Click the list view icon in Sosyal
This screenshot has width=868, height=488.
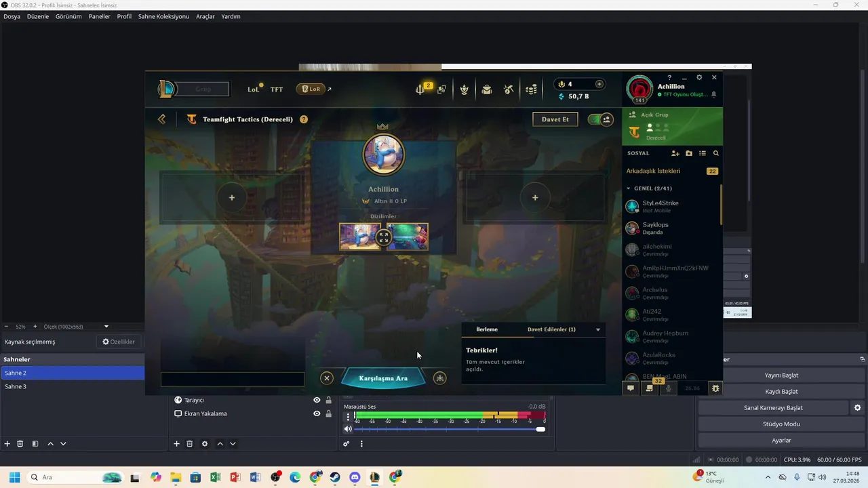click(x=703, y=154)
